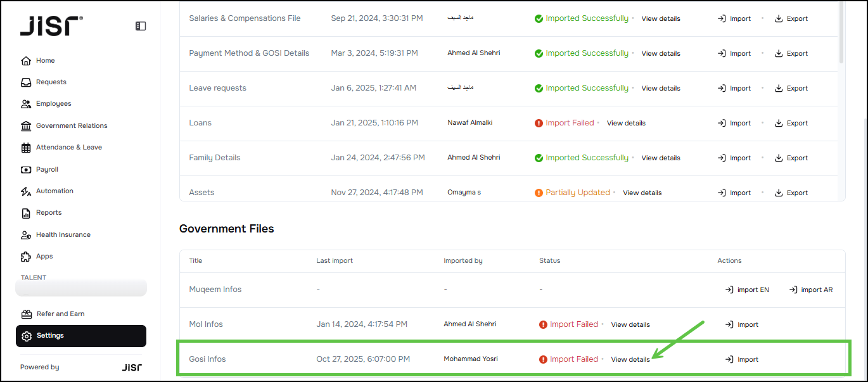
Task: Click the Employees people icon
Action: [26, 104]
